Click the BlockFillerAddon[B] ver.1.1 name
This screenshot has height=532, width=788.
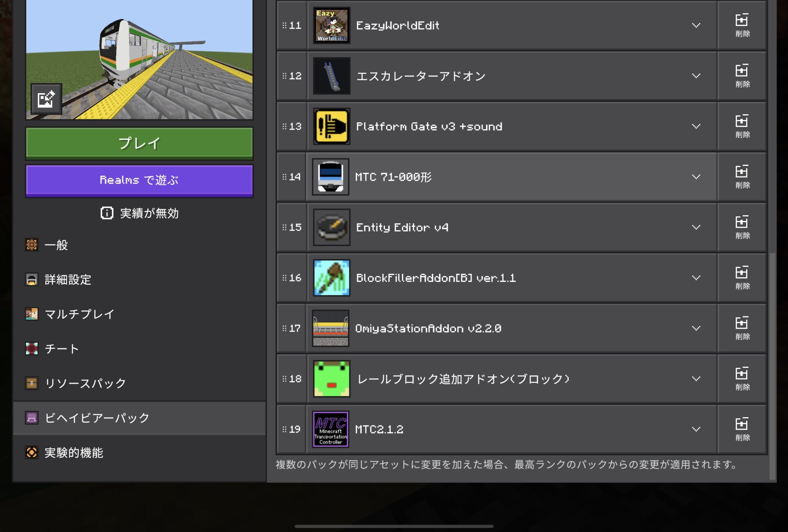[436, 278]
